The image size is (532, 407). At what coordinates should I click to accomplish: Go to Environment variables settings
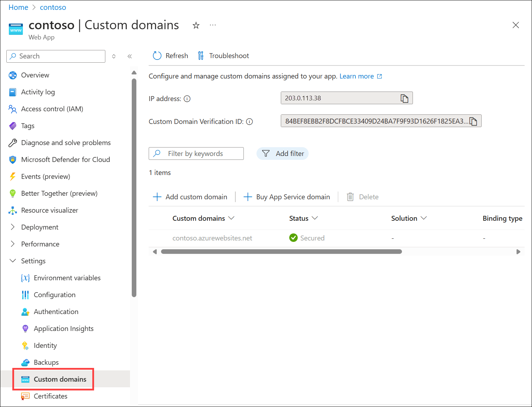(x=67, y=278)
